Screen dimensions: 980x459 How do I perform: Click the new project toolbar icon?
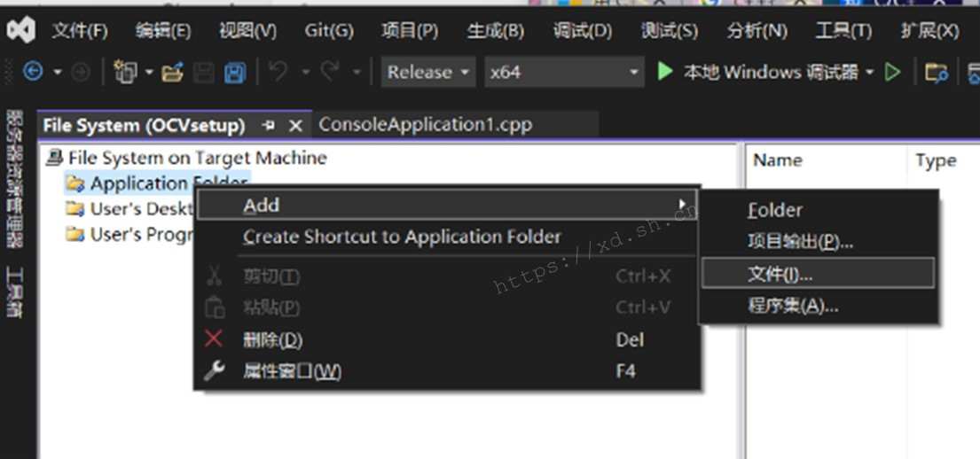pyautogui.click(x=125, y=73)
